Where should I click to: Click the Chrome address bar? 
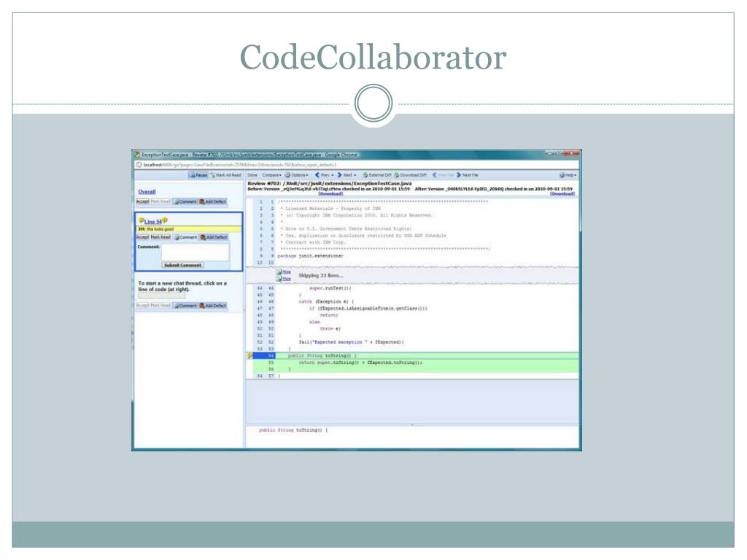pos(356,165)
